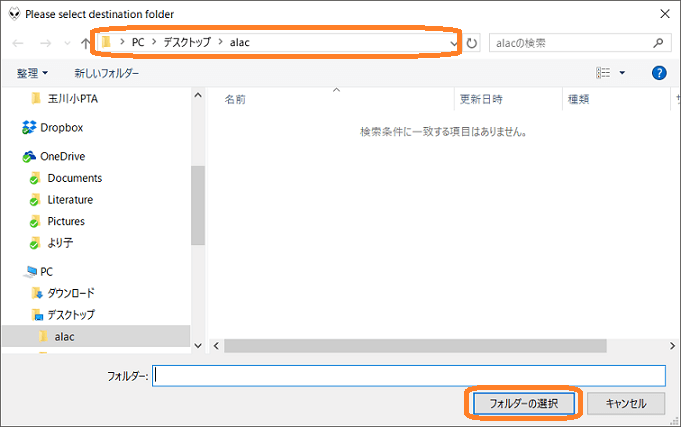Viewport: 681px width, 427px height.
Task: Select PC in the address breadcrumb
Action: pyautogui.click(x=138, y=42)
